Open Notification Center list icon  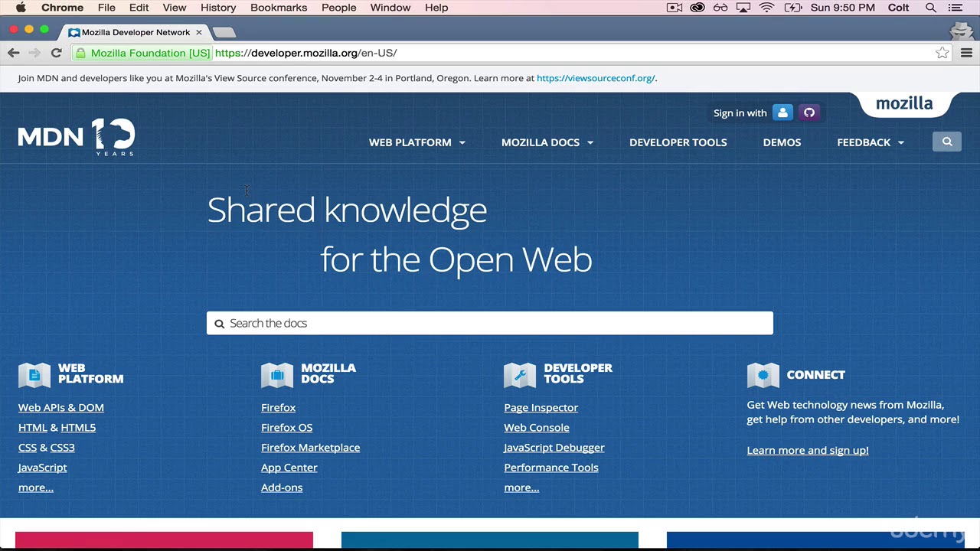(x=955, y=8)
